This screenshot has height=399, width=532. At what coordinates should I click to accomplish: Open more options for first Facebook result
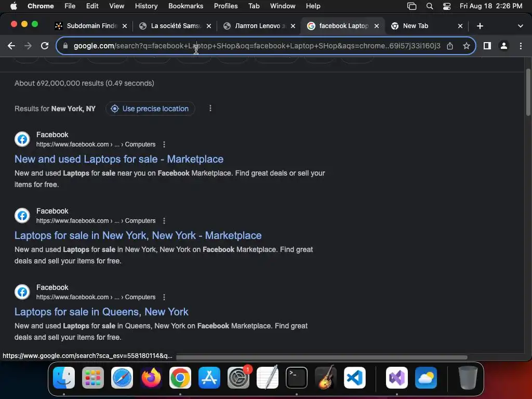164,144
